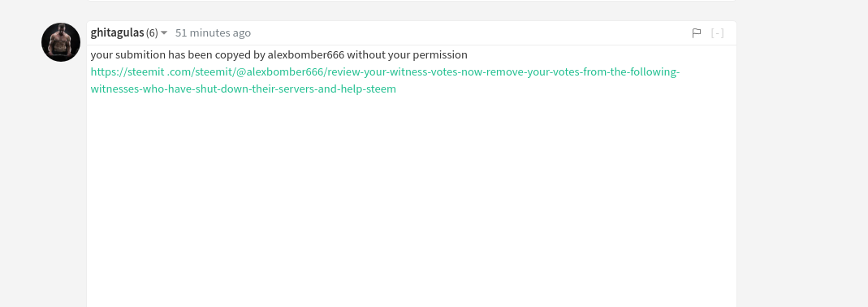Collapse the ghitagulas comment thread
The image size is (868, 307).
coord(718,33)
